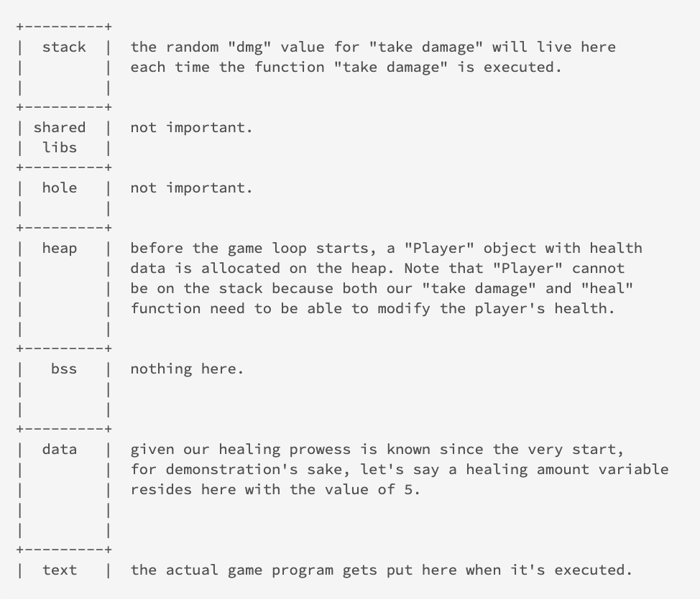Click the "shared" segment label
Viewport: 700px width, 602px height.
tap(60, 128)
